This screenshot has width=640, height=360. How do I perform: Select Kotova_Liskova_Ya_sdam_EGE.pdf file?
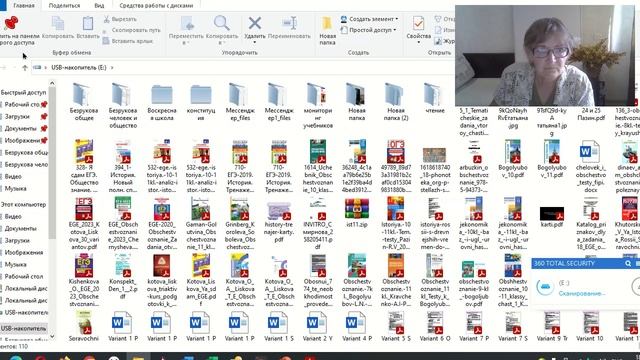(201, 280)
